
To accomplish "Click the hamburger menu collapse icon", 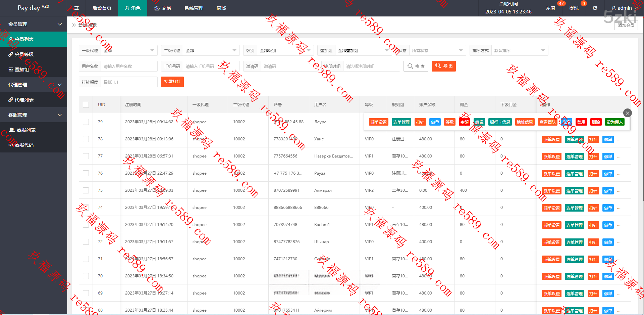I will 76,8.
